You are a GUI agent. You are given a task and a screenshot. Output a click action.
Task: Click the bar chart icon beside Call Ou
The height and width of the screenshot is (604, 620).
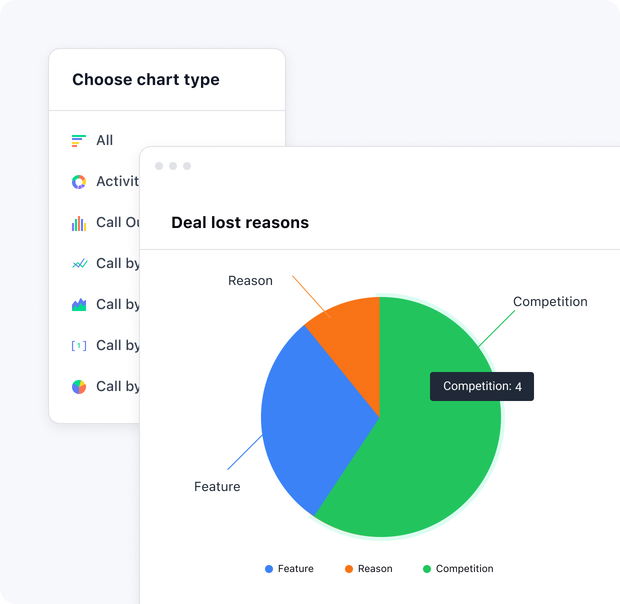tap(79, 223)
